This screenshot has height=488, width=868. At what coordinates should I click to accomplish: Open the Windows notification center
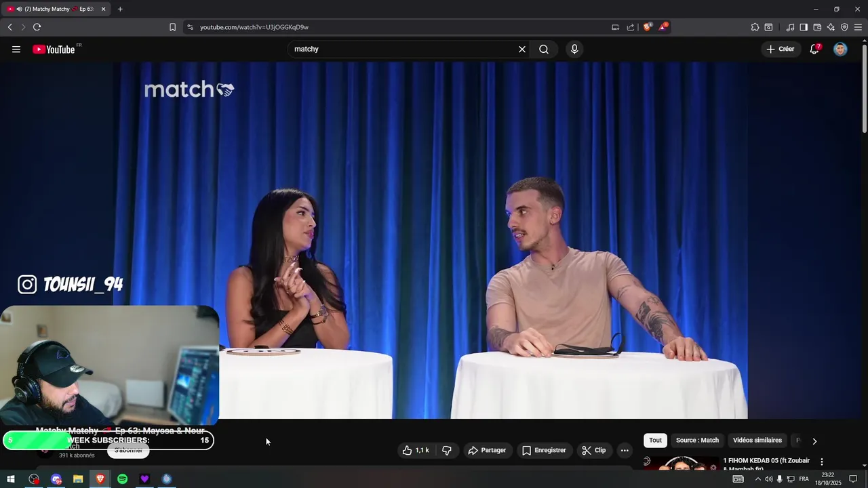pos(853,479)
